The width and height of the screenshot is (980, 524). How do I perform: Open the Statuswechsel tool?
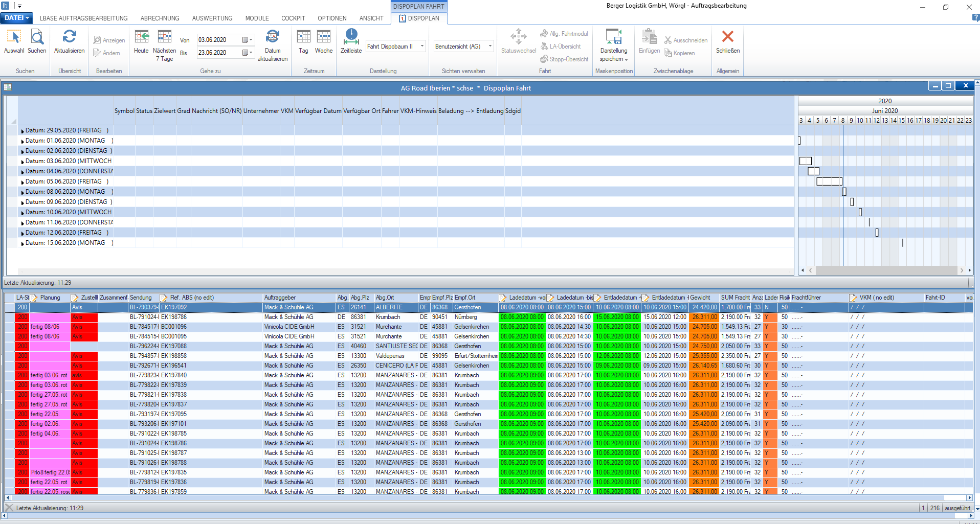pos(518,37)
